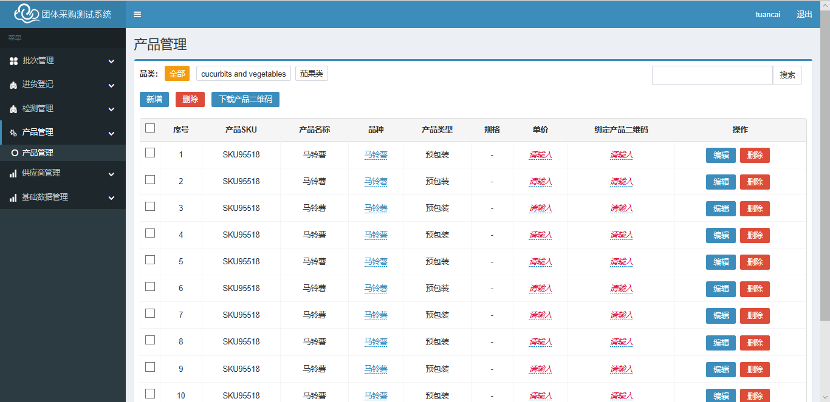Select the 全部 category filter

(177, 74)
